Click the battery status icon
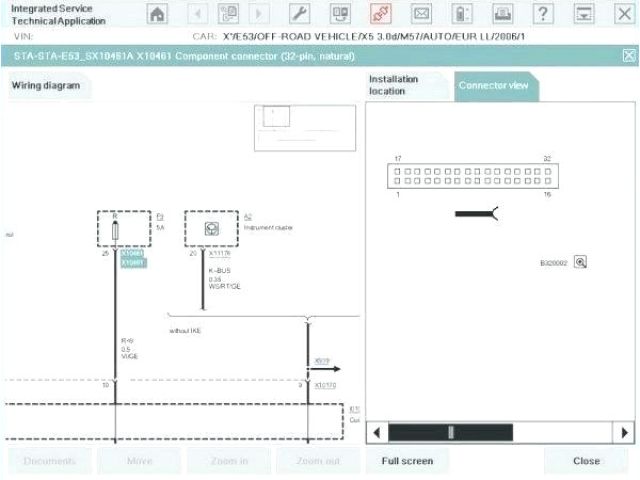The image size is (640, 480). (x=461, y=14)
